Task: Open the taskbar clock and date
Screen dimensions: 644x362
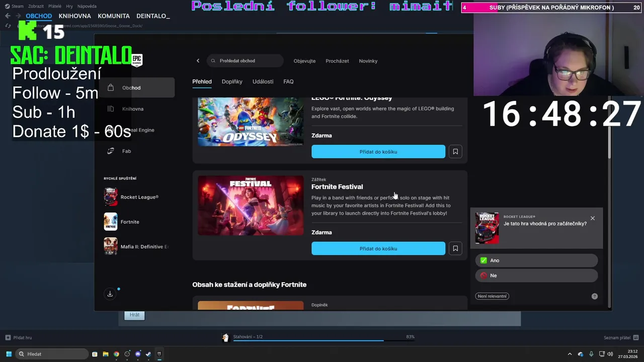Action: [x=629, y=354]
